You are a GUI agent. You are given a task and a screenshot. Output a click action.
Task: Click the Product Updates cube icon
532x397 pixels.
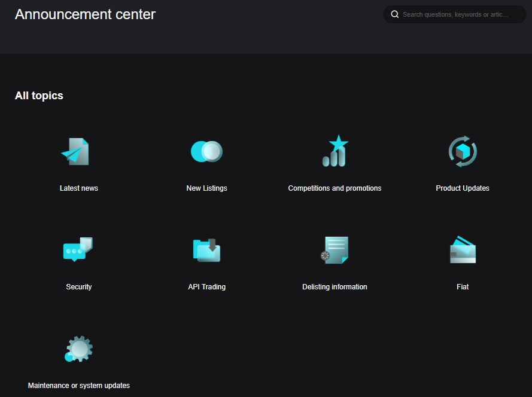(463, 152)
